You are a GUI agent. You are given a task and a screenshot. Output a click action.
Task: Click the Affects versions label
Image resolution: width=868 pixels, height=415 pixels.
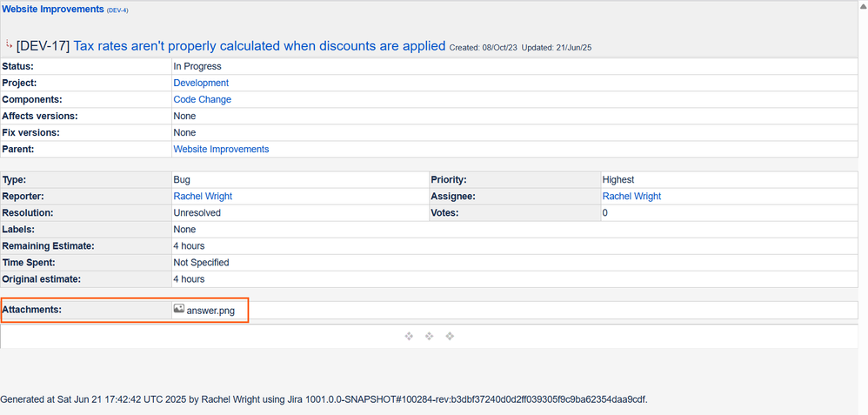coord(40,116)
